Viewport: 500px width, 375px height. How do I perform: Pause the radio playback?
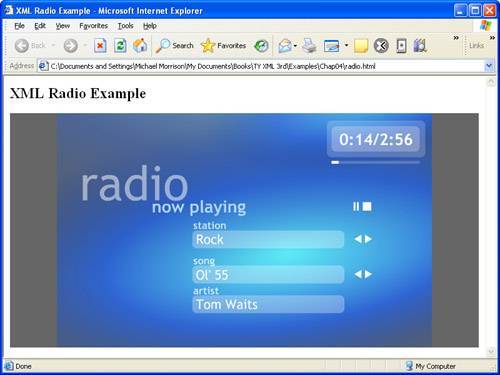pyautogui.click(x=356, y=207)
